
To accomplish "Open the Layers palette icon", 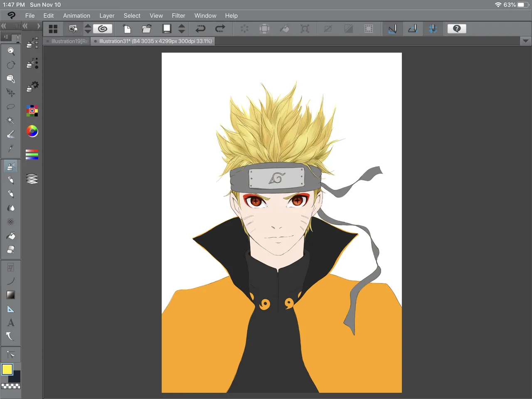I will click(x=32, y=179).
